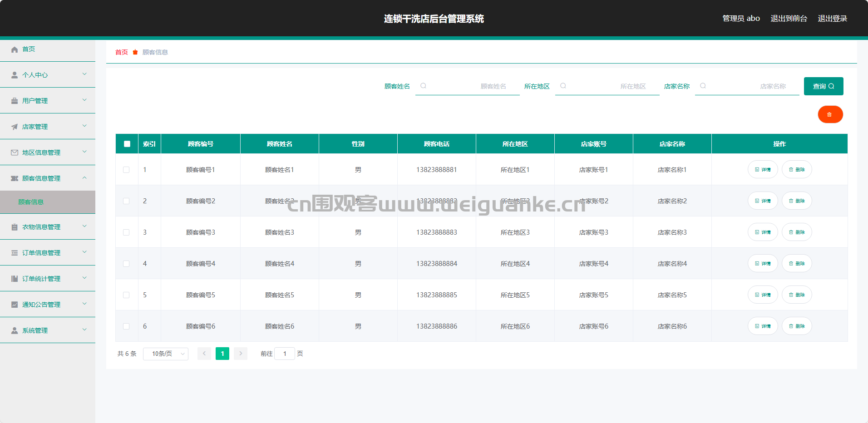
Task: Click the red breadcrumb separator icon
Action: tap(135, 52)
